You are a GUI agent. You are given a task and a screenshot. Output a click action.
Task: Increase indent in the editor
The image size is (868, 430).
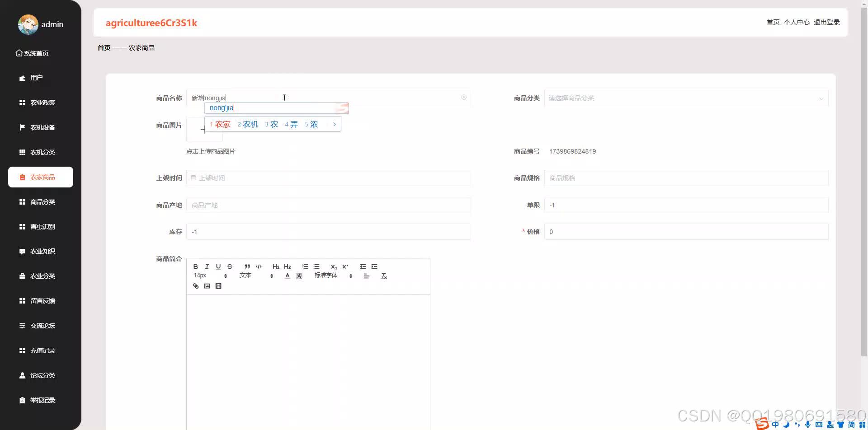click(x=374, y=266)
